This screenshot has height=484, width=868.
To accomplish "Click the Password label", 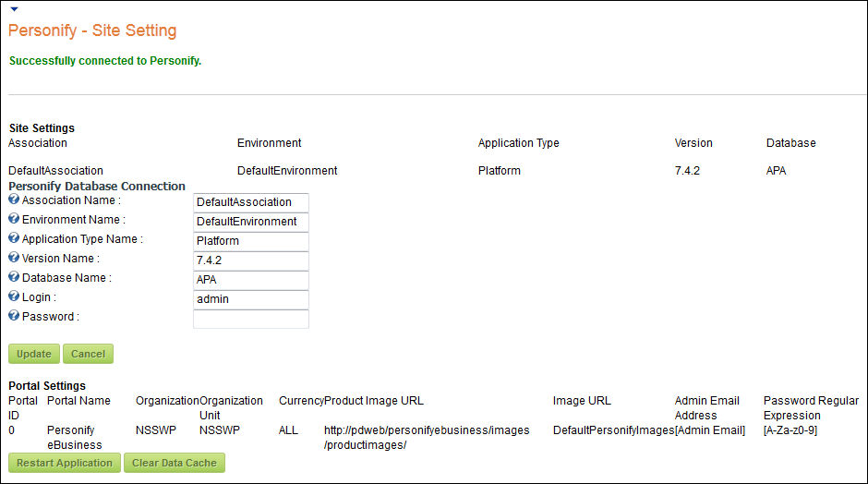I will click(x=51, y=316).
